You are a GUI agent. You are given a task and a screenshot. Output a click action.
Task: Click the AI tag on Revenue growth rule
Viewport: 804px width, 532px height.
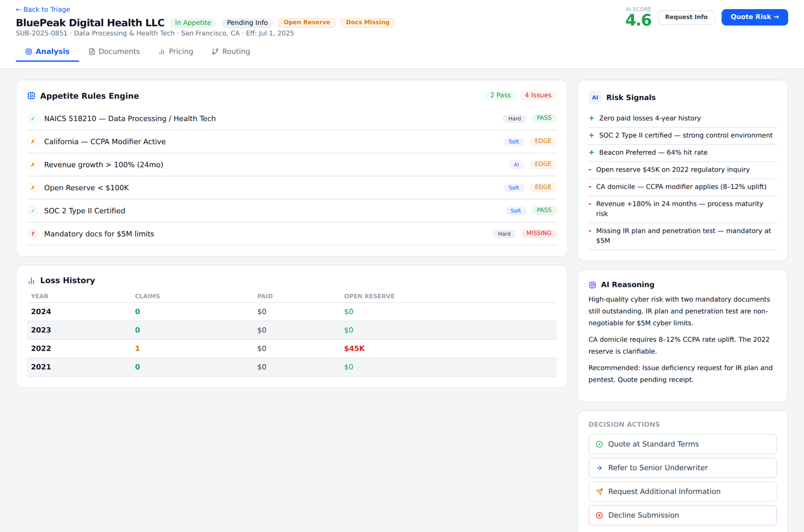[x=516, y=165]
